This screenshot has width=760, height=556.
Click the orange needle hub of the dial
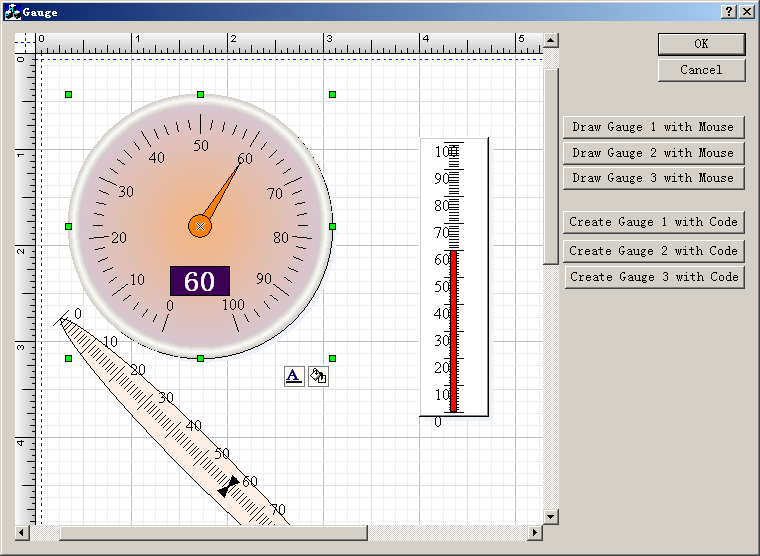200,226
